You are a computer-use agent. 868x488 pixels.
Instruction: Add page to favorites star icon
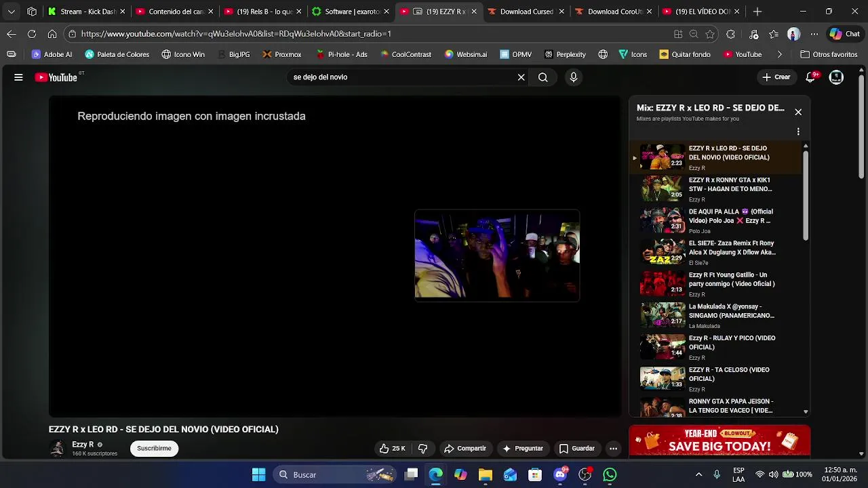(710, 34)
